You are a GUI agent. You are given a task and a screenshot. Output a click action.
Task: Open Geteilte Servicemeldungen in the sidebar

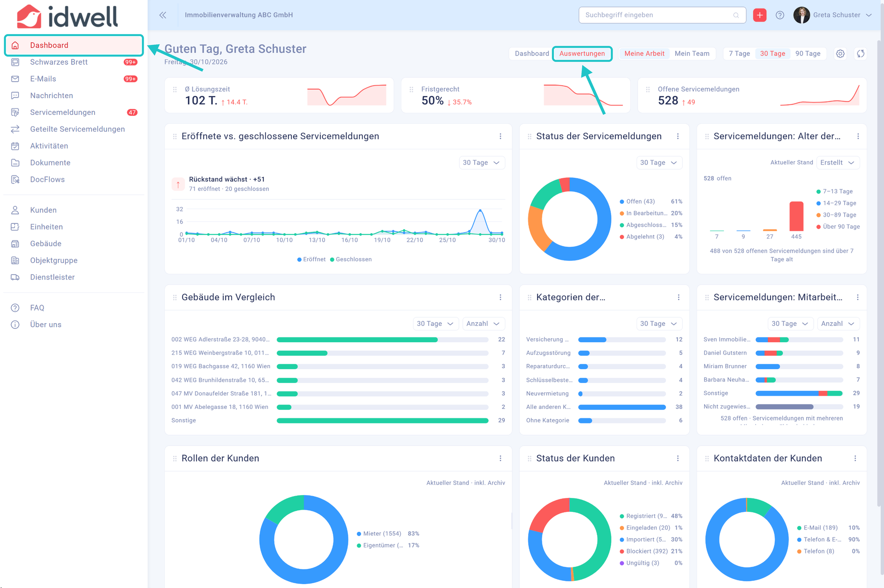coord(74,129)
